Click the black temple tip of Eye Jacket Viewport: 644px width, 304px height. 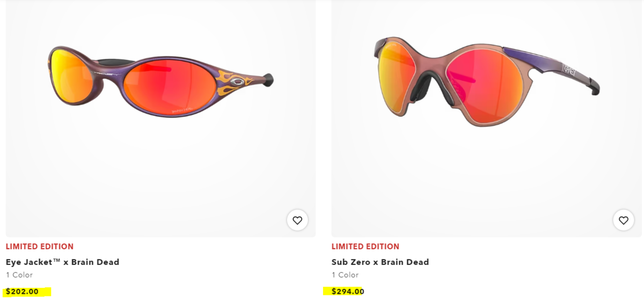click(x=268, y=80)
